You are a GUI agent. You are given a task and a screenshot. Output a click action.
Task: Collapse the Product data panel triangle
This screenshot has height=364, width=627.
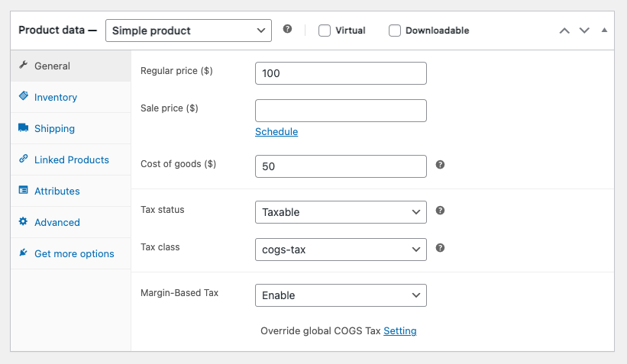pos(604,31)
